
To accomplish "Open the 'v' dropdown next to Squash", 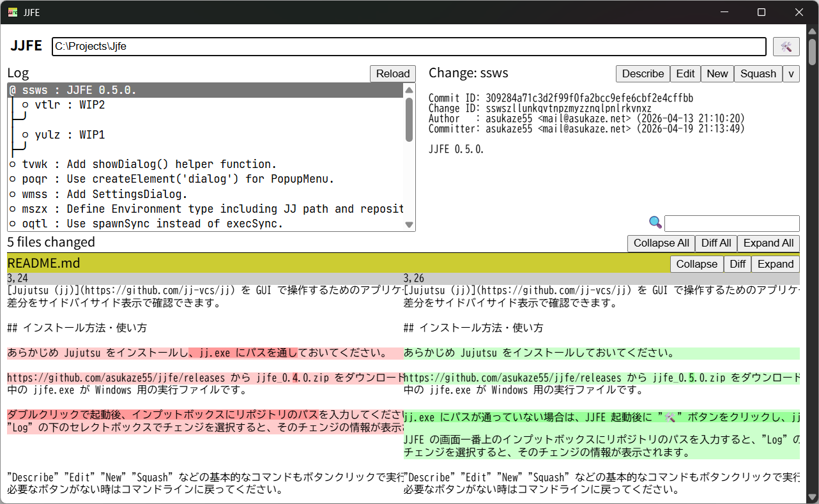I will coord(791,73).
